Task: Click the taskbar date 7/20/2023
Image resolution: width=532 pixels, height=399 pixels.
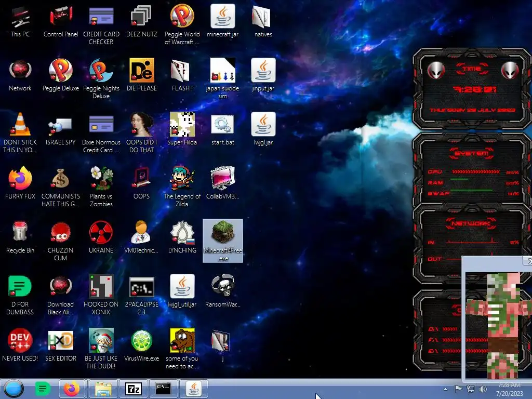Action: tap(509, 394)
